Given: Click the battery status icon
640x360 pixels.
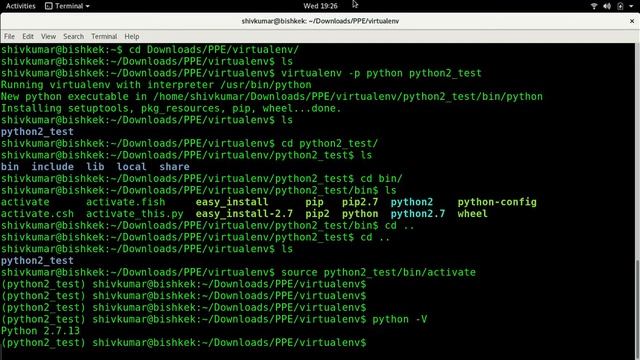Looking at the screenshot, I should [620, 6].
